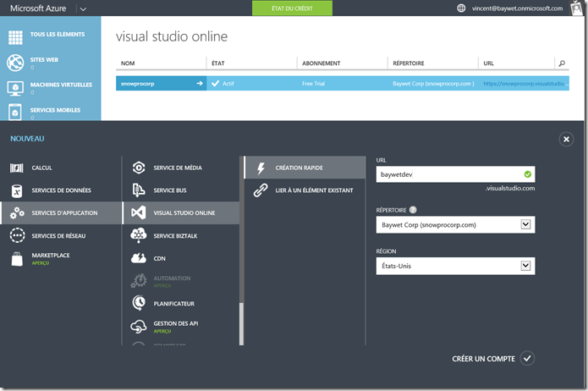Click the search magnifier in table header
588x391 pixels.
pos(562,63)
